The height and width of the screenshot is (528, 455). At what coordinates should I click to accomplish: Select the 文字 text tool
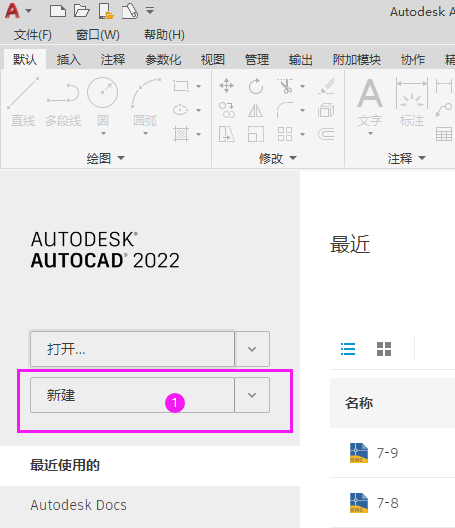pyautogui.click(x=370, y=102)
